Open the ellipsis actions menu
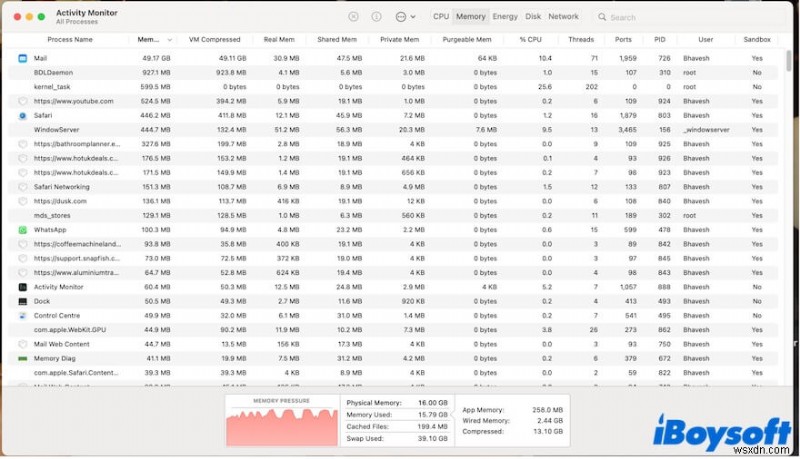Viewport: 800px width, 459px height. tap(405, 17)
